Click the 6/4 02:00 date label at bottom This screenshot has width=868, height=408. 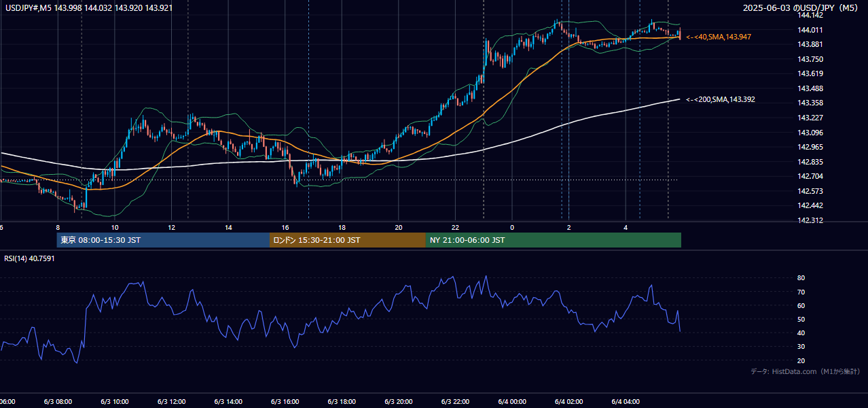point(569,401)
